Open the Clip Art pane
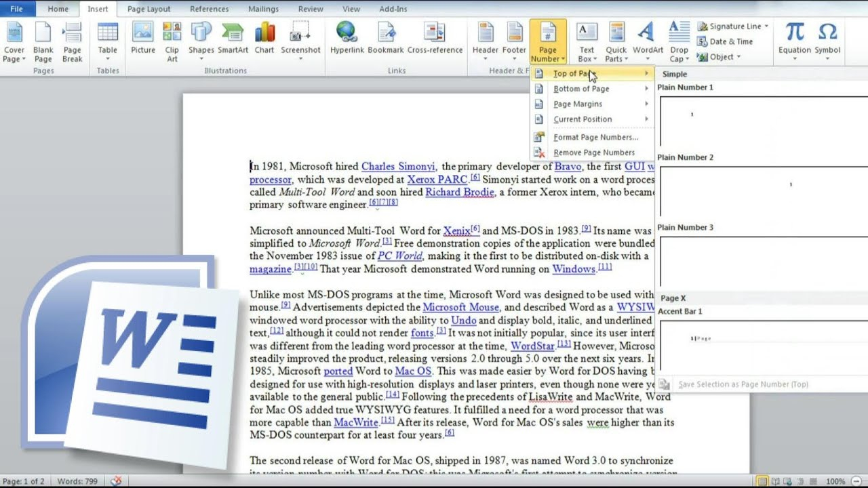Viewport: 868px width, 488px height. tap(172, 42)
